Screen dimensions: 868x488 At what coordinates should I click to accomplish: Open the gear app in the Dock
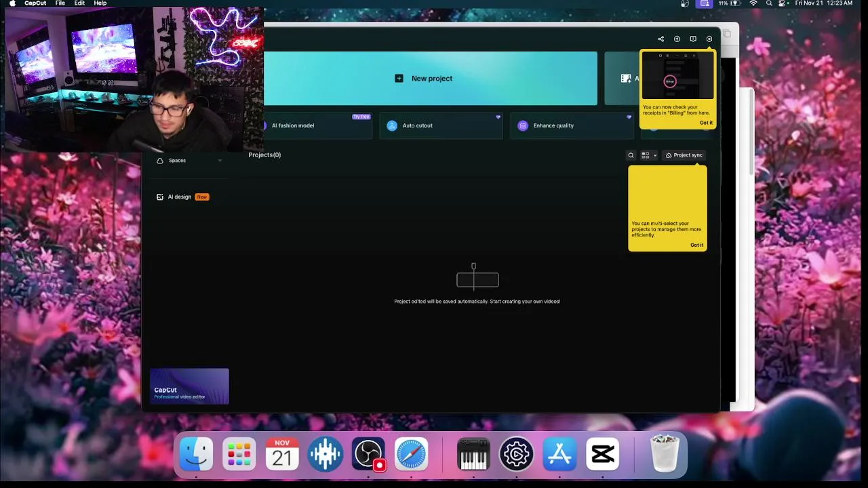pos(517,454)
